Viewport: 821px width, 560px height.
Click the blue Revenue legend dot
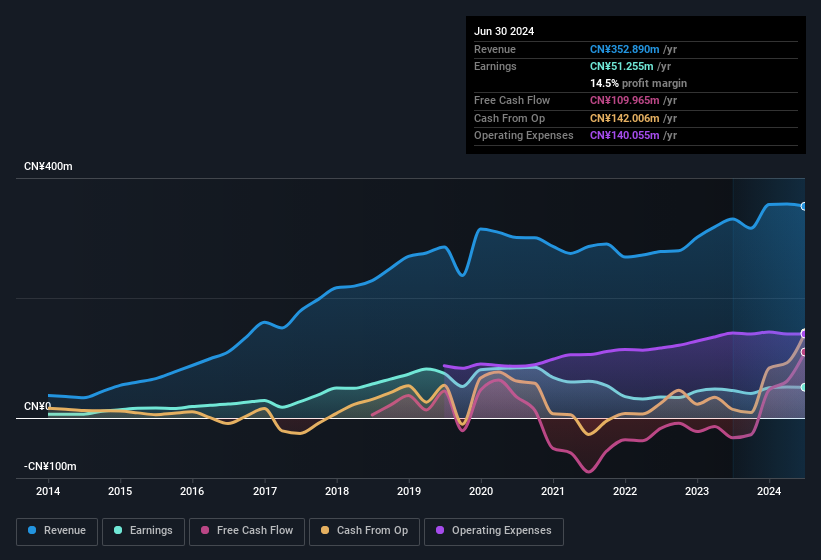[33, 531]
